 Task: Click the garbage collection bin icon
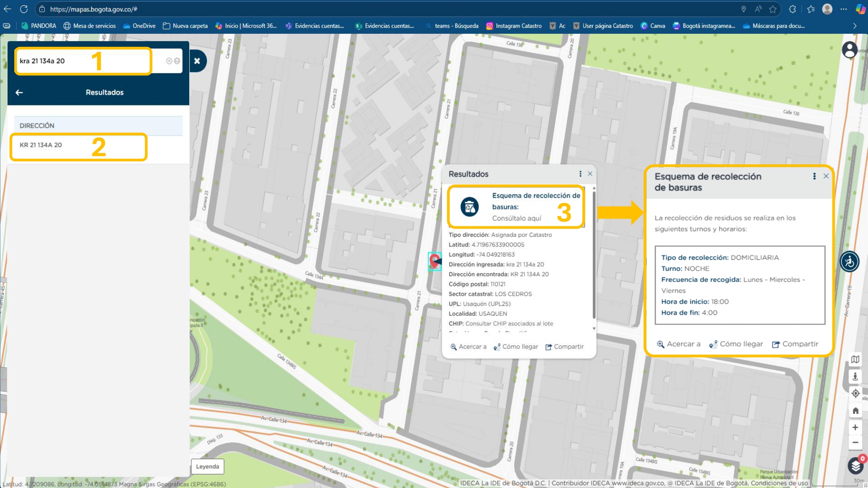click(469, 207)
